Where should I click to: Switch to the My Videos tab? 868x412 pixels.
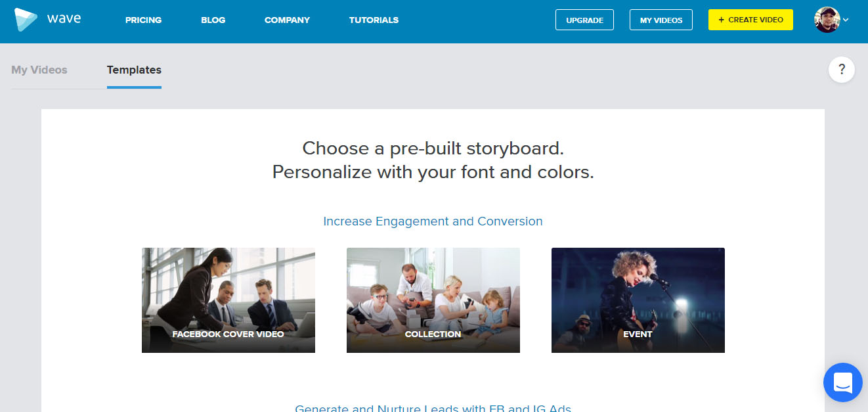pyautogui.click(x=39, y=70)
